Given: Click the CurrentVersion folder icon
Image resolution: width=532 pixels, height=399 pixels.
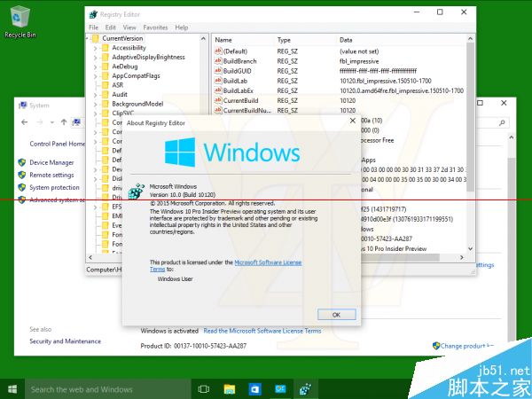Looking at the screenshot, I should coord(96,38).
